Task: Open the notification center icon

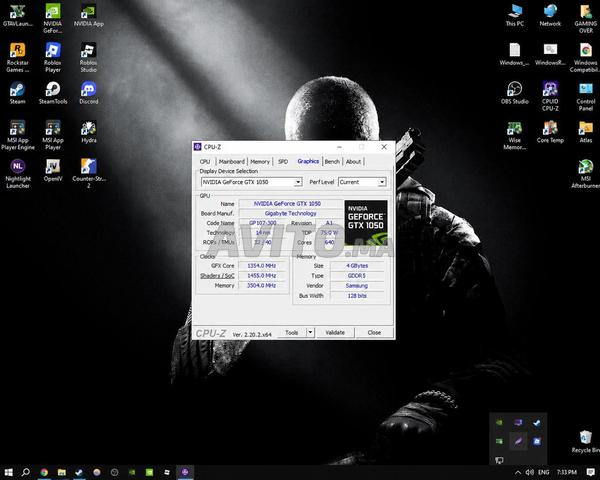Action: (x=590, y=472)
